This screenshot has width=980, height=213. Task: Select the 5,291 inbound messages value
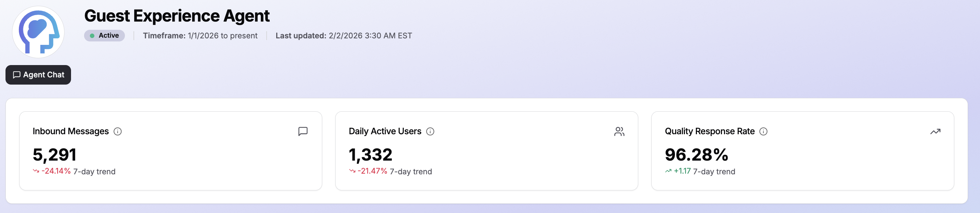click(x=55, y=154)
